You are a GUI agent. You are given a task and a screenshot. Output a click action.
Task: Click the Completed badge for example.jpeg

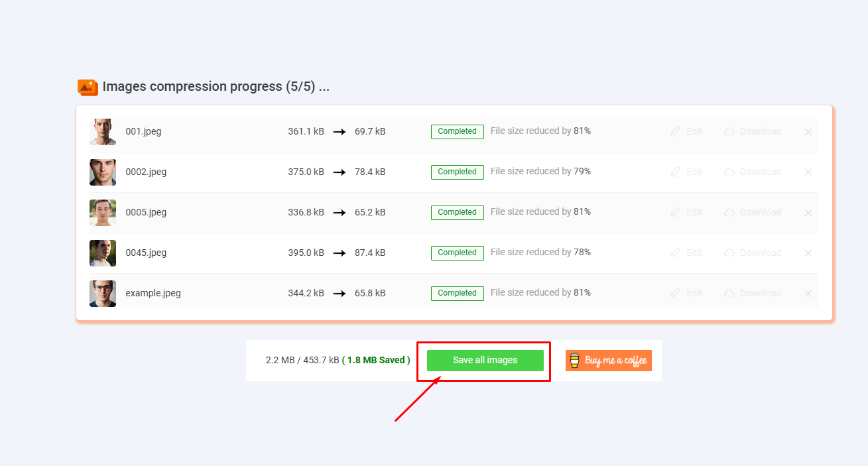pyautogui.click(x=458, y=294)
